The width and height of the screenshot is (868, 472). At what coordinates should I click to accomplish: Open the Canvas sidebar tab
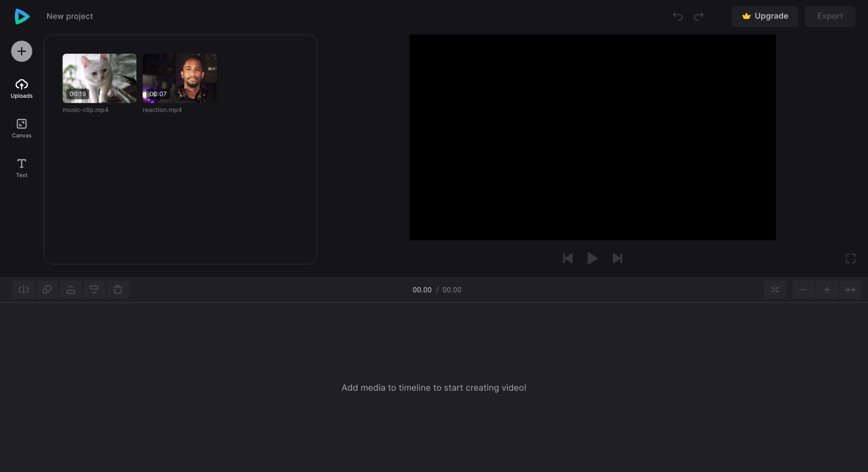point(22,129)
